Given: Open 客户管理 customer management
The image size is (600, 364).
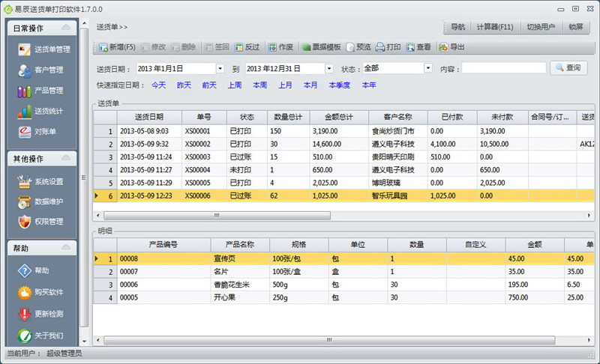Looking at the screenshot, I should coord(45,70).
